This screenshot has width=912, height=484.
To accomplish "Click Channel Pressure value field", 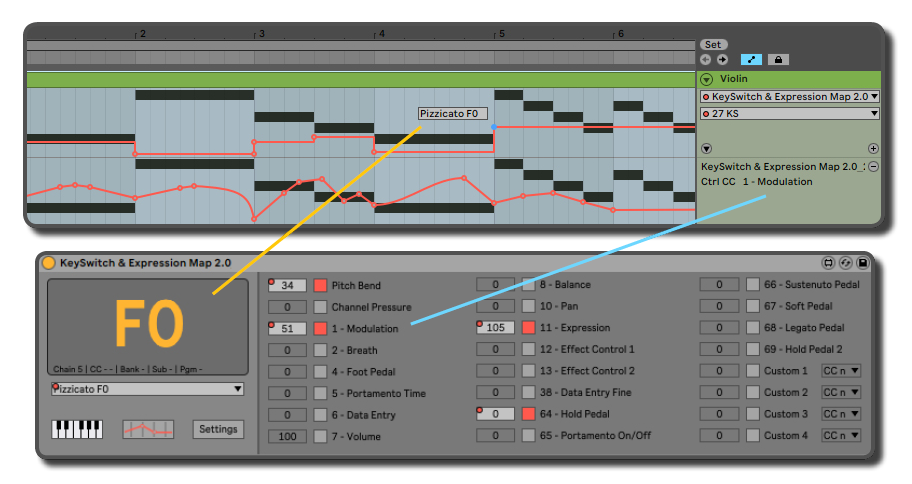I will (x=287, y=307).
